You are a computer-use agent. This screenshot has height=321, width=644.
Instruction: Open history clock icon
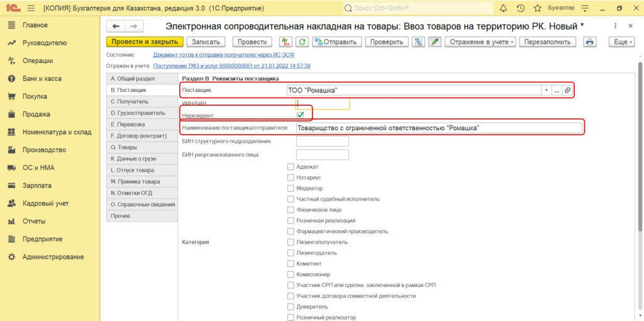pos(520,8)
